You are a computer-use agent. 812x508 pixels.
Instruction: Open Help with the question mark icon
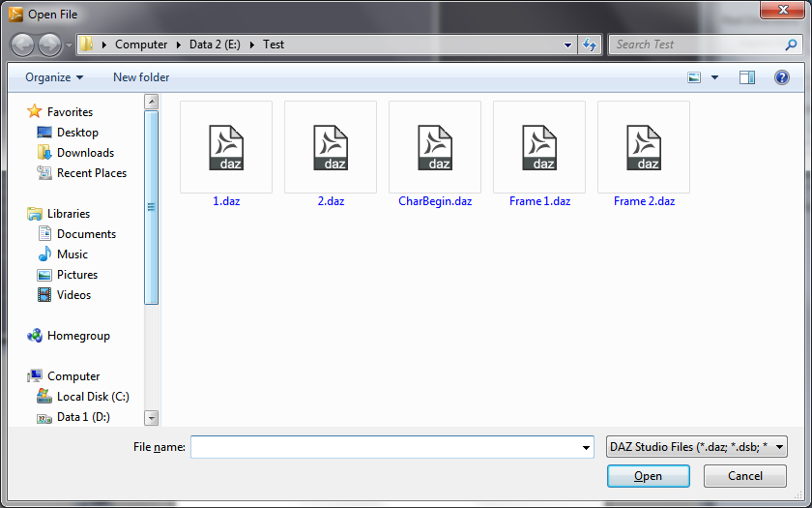click(x=781, y=77)
